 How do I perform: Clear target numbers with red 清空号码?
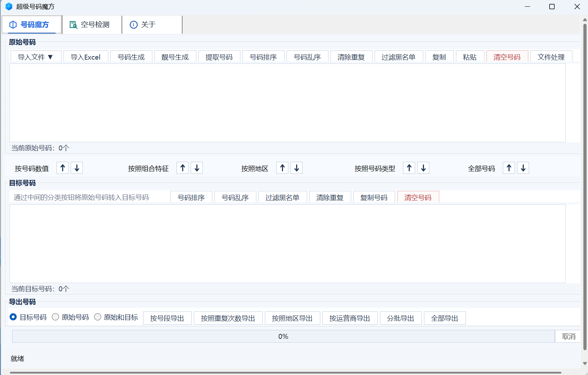click(418, 197)
